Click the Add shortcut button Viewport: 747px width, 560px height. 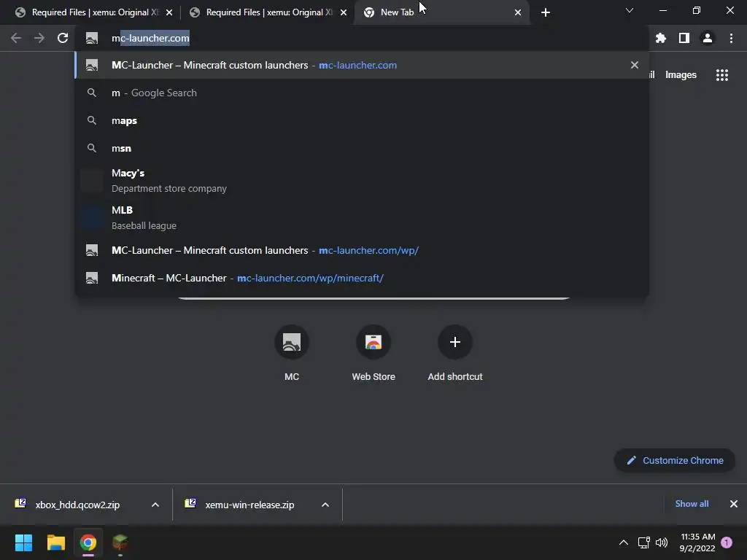point(455,354)
